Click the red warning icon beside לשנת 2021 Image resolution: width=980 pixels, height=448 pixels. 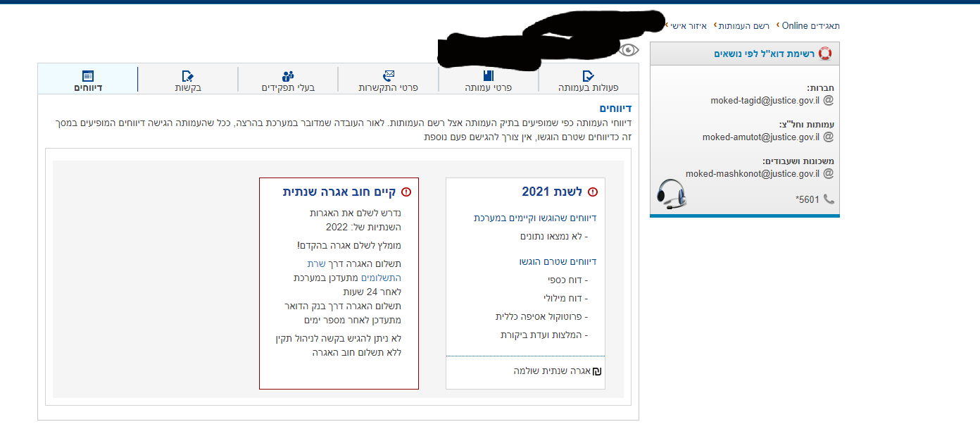593,192
